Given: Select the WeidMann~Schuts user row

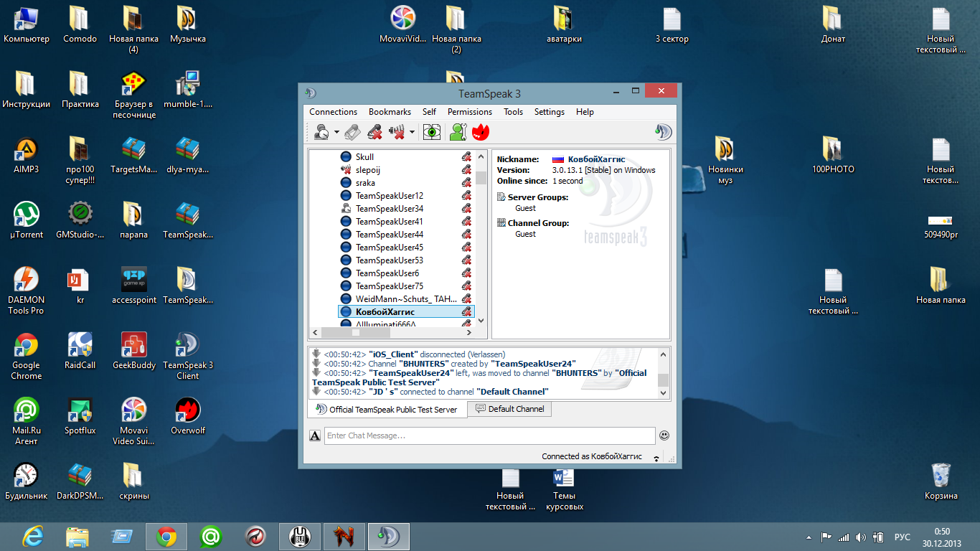Looking at the screenshot, I should (406, 299).
